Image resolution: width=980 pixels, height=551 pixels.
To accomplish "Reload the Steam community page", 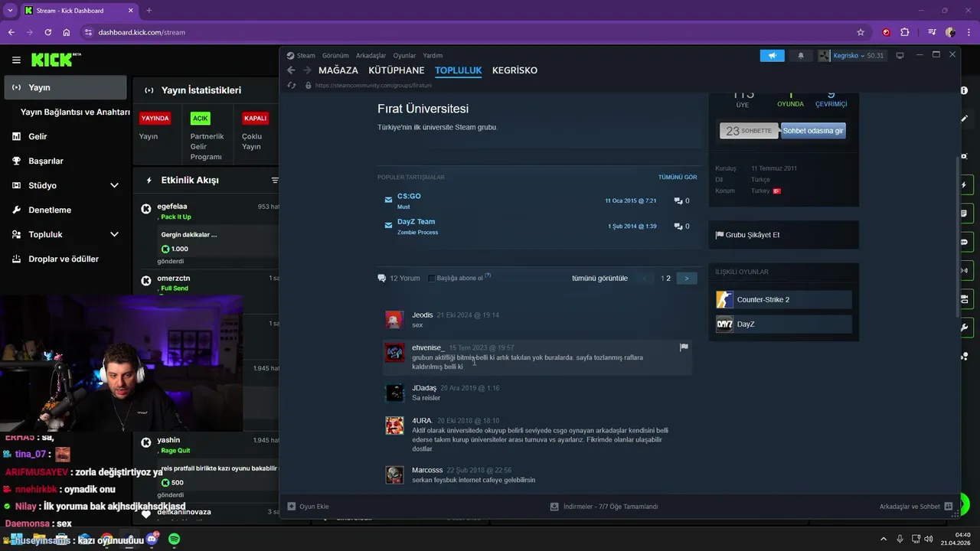I will point(291,85).
